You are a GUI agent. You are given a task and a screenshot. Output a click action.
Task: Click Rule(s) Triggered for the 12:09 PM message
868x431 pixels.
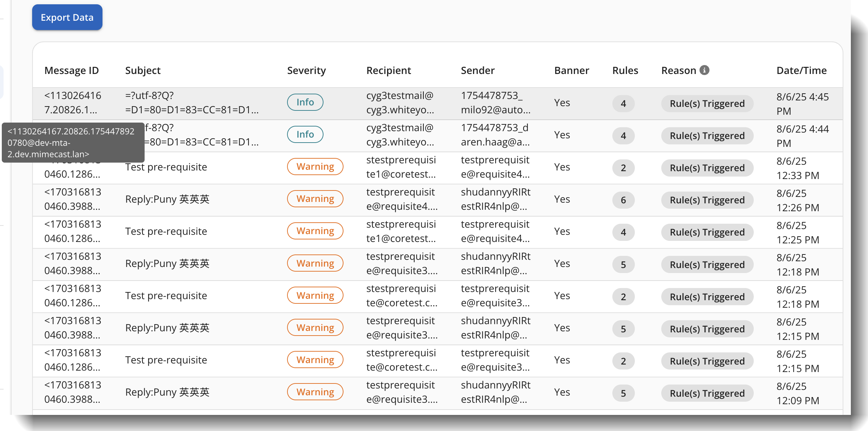[x=707, y=393]
